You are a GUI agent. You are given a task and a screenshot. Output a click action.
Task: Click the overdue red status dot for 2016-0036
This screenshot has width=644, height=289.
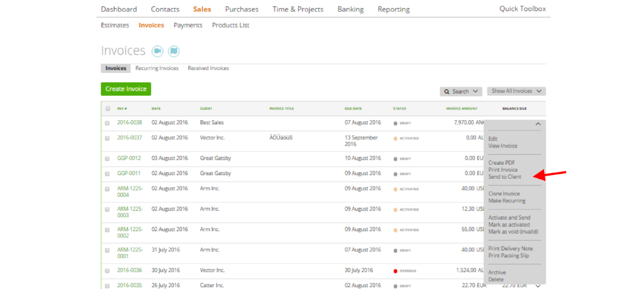tap(395, 271)
